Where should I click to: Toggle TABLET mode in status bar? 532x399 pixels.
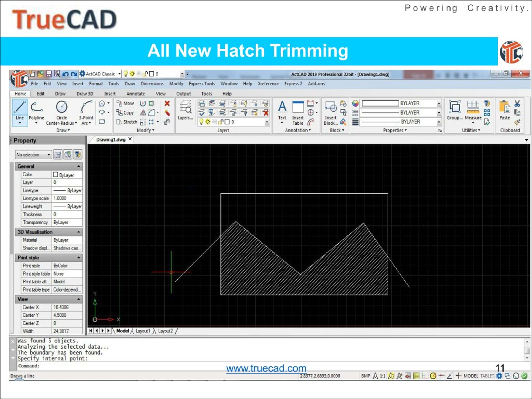487,376
